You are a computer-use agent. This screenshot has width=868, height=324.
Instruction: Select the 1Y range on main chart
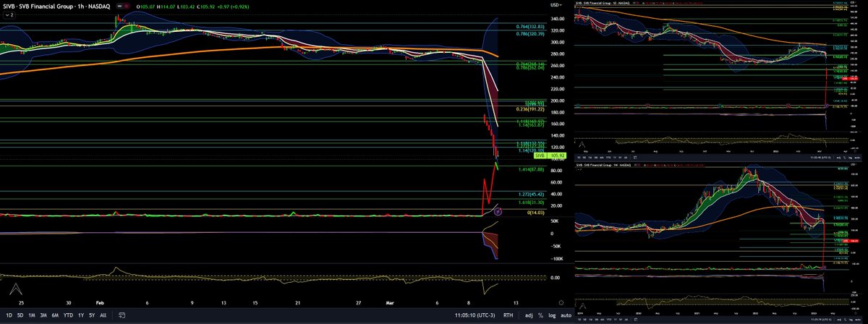point(82,316)
